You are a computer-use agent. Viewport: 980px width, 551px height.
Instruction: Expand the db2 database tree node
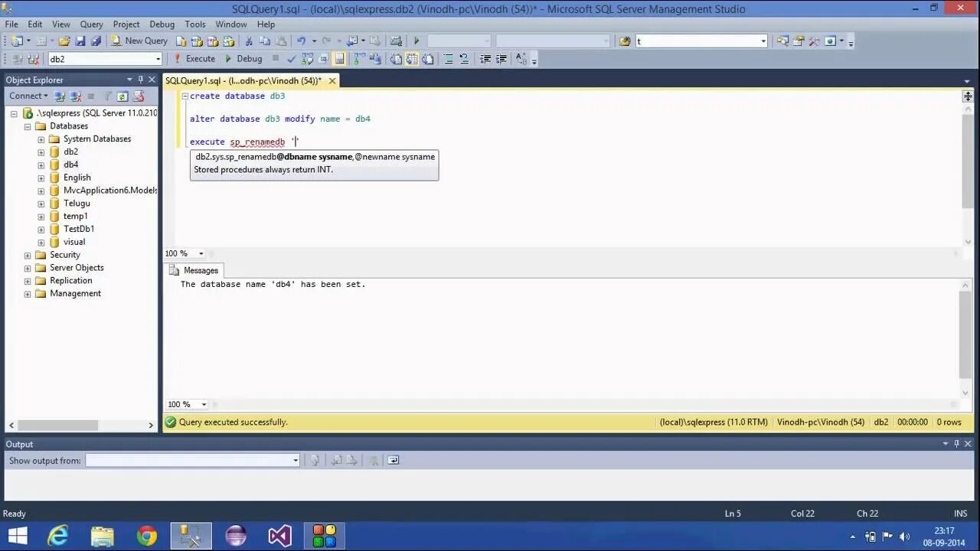(x=41, y=152)
